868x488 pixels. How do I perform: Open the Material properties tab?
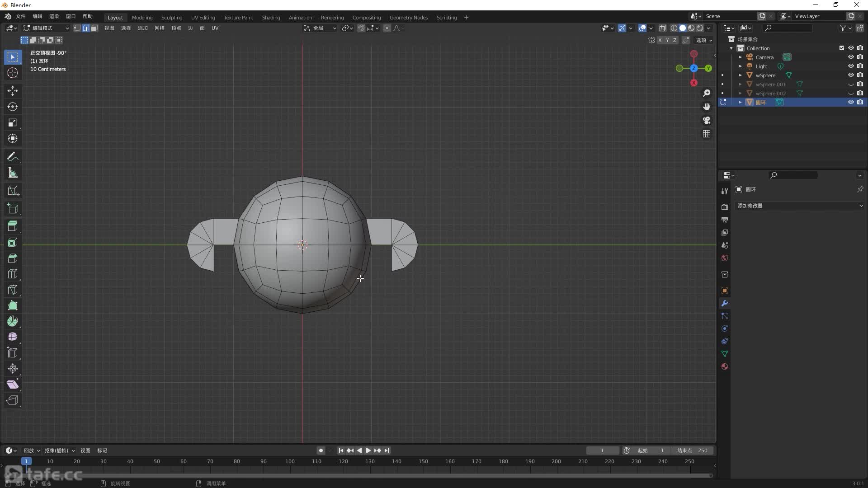point(725,366)
